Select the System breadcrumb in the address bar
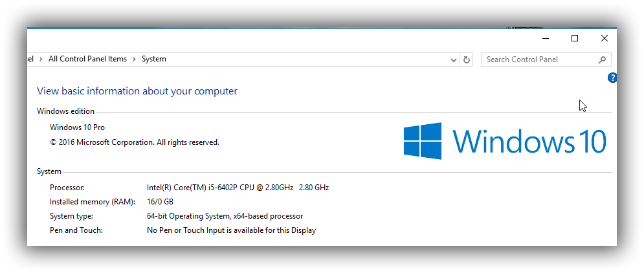The width and height of the screenshot is (644, 273). 153,59
